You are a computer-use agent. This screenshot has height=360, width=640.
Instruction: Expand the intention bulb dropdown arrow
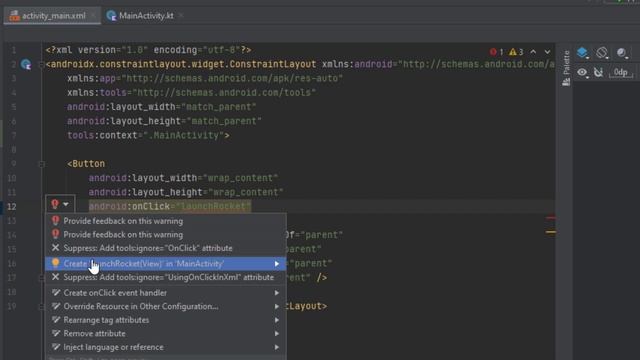pyautogui.click(x=66, y=204)
